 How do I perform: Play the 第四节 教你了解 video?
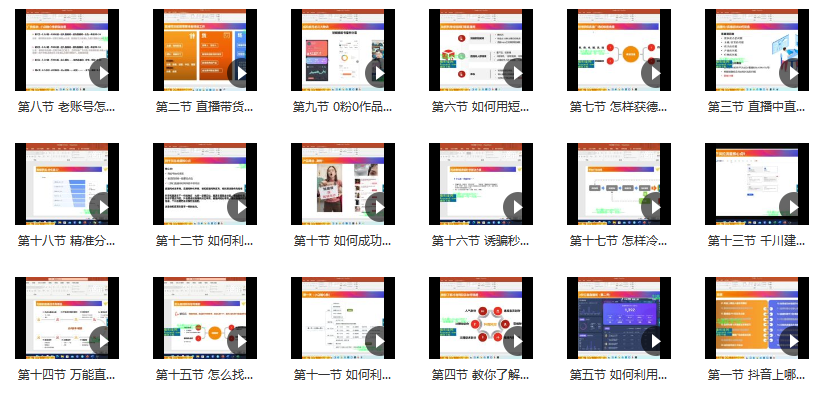pyautogui.click(x=518, y=342)
